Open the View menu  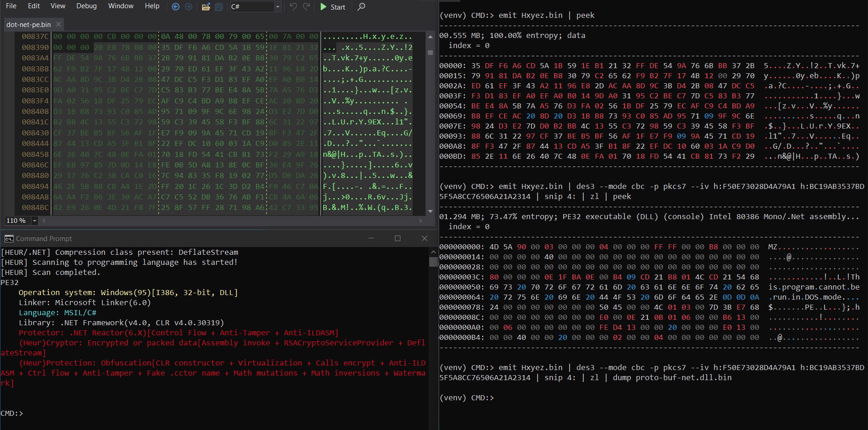58,6
